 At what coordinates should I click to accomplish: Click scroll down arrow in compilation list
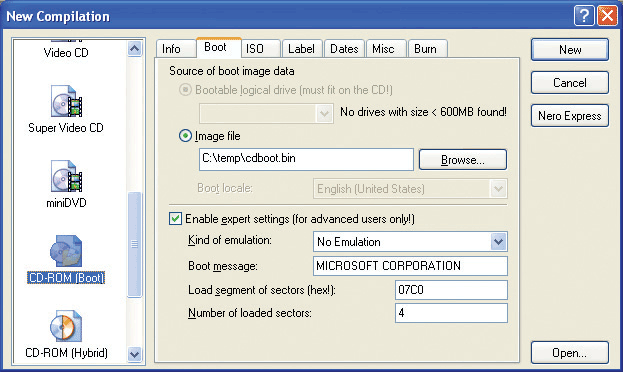coord(135,354)
